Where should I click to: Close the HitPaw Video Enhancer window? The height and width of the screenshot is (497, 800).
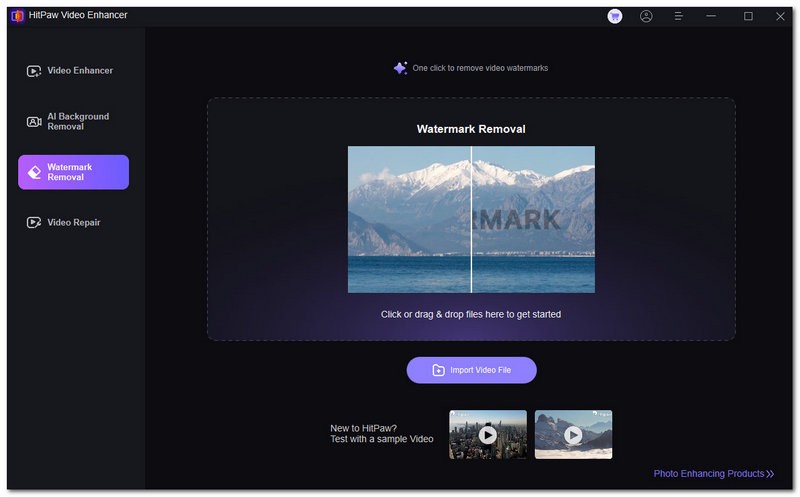click(x=780, y=16)
